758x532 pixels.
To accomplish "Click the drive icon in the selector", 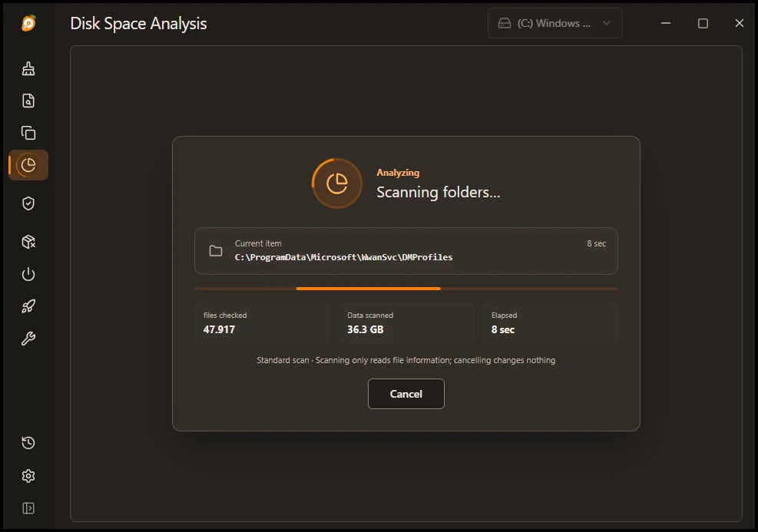I will [x=505, y=23].
